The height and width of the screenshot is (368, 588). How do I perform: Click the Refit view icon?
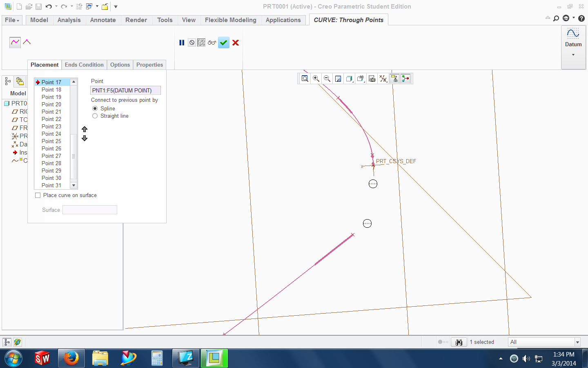(x=305, y=79)
